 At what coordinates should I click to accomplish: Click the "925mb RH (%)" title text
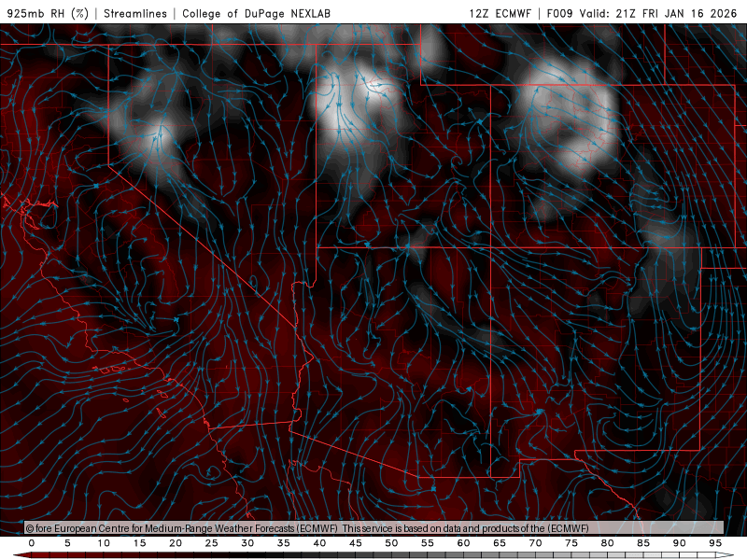pyautogui.click(x=49, y=13)
